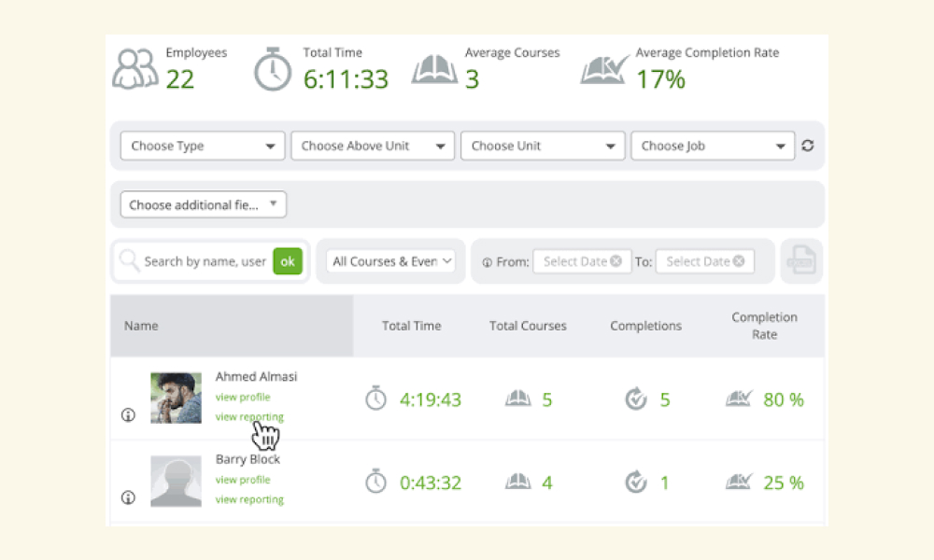Image resolution: width=934 pixels, height=560 pixels.
Task: Open the Choose additional fields dropdown
Action: pos(203,204)
